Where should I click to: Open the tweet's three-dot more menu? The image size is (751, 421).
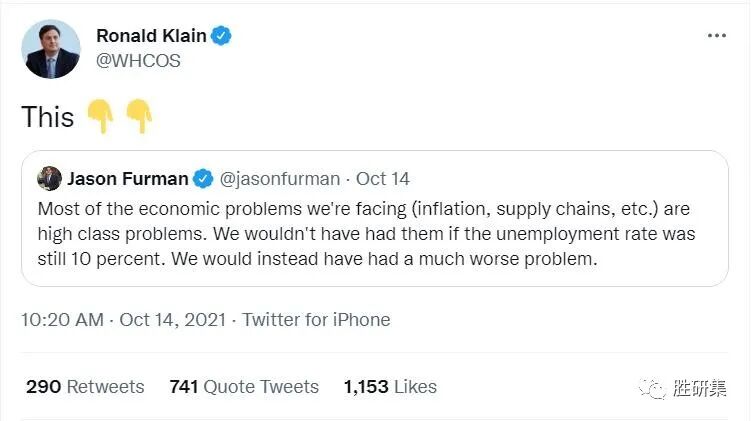[x=716, y=35]
